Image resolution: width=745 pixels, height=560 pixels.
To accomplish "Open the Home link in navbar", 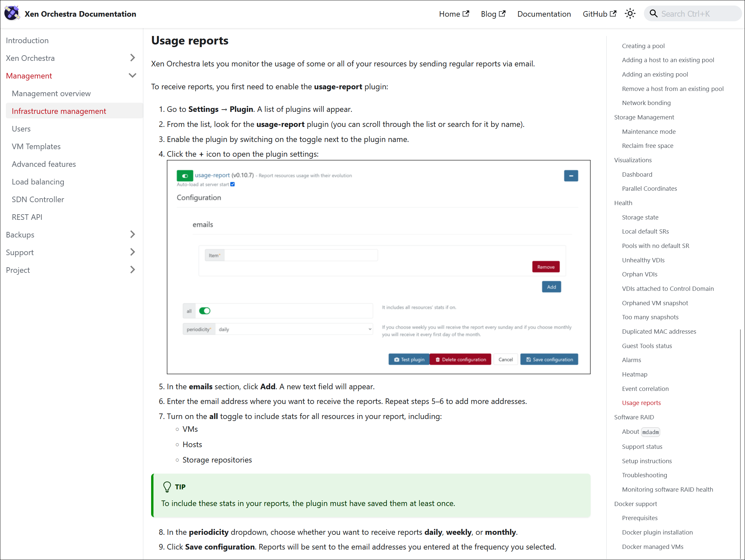I will 454,14.
